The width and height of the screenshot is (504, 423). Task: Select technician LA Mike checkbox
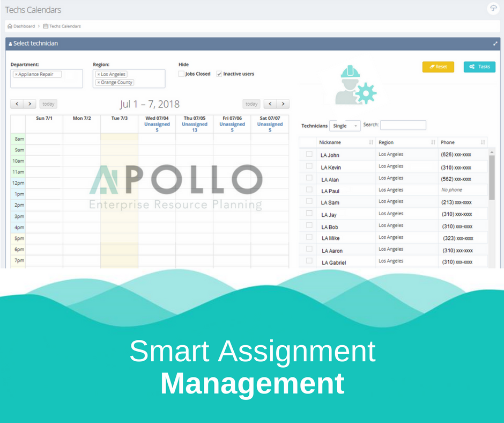click(x=309, y=237)
